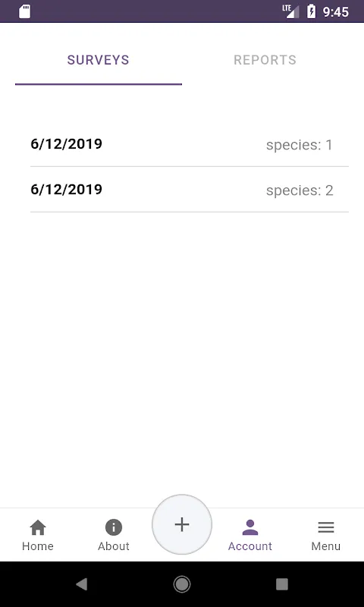Screen dimensions: 364x607
Task: Tap the battery charging status icon
Action: click(311, 11)
